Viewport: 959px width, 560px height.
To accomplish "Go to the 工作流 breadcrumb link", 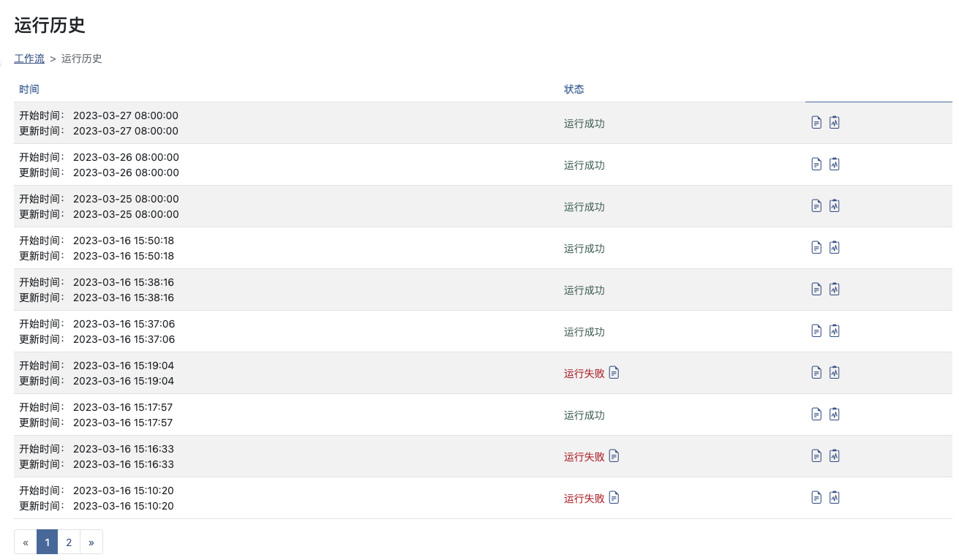I will [29, 58].
